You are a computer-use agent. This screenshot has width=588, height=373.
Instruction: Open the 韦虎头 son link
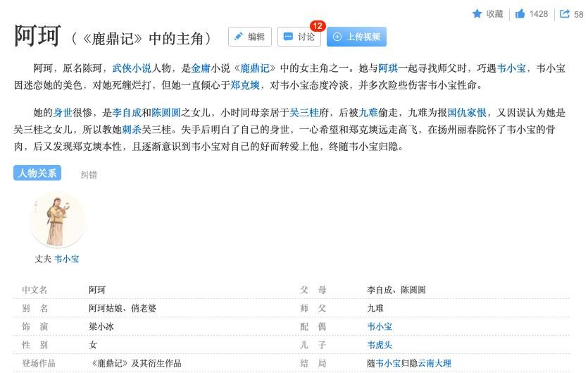pyautogui.click(x=380, y=345)
